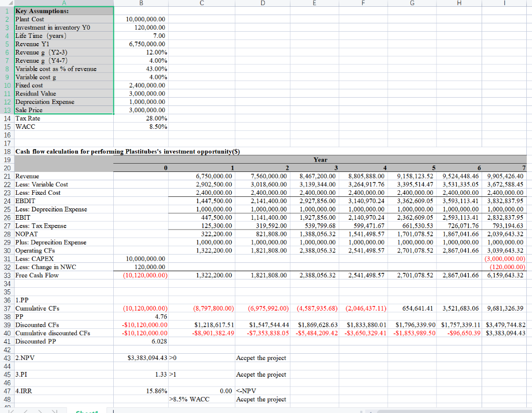532x413 pixels.
Task: Click Year 5 NOPAT 1,701,078.52
Action: pos(412,234)
